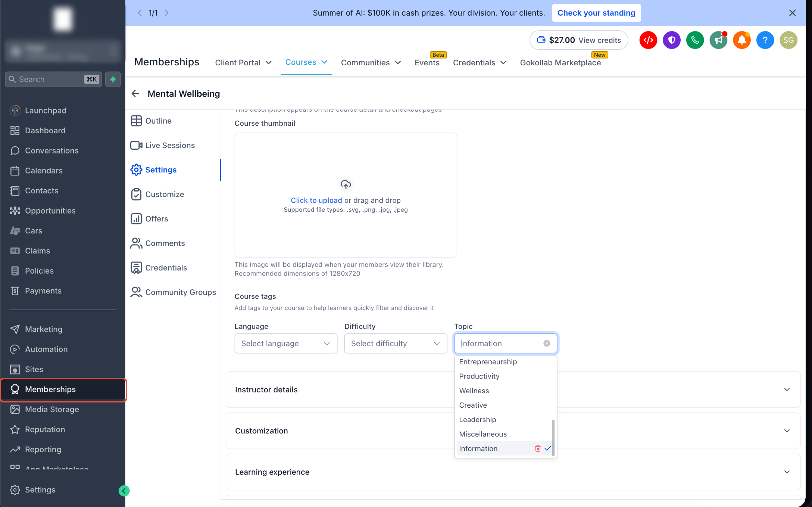This screenshot has height=507, width=812.
Task: Click the sidebar Search field
Action: [53, 79]
